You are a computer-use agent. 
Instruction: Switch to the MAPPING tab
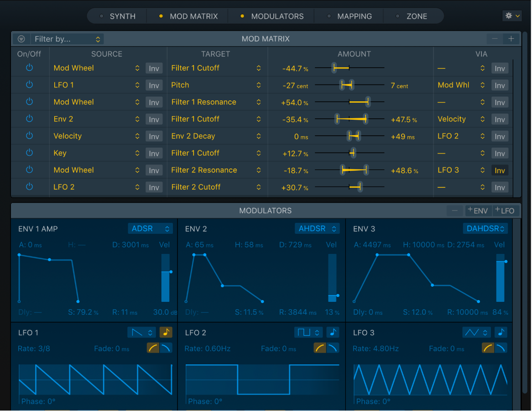pyautogui.click(x=355, y=16)
